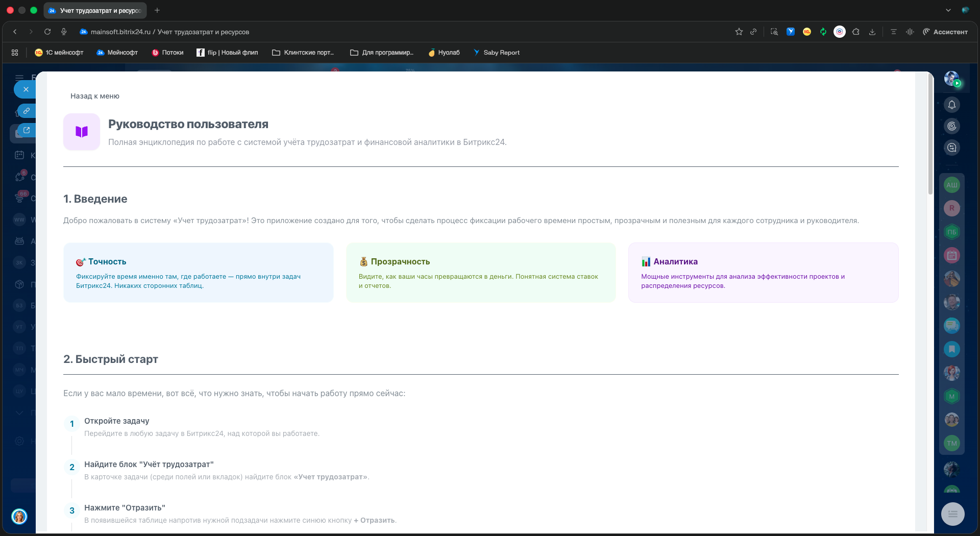
Task: Open 'Клиентские порт...' bookmarks folder
Action: 303,53
